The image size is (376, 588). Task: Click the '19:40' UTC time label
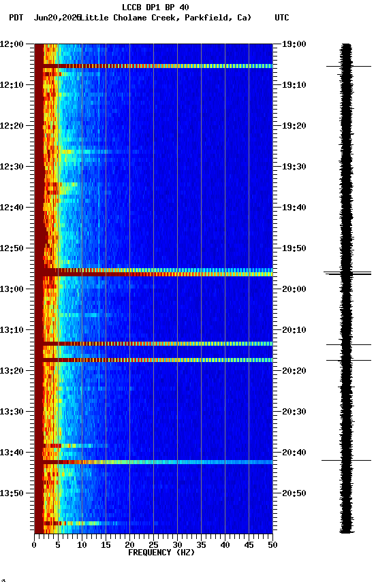[294, 208]
